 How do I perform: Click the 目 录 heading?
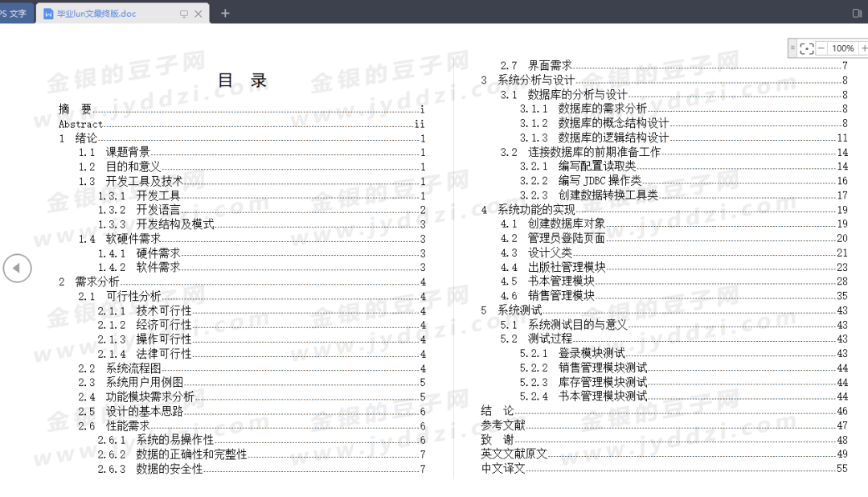(x=243, y=80)
